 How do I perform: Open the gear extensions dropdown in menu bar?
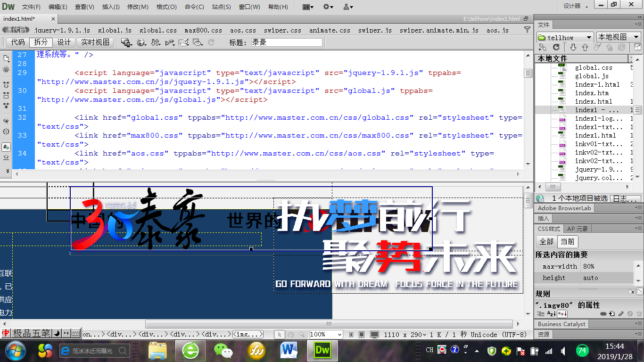click(x=328, y=7)
